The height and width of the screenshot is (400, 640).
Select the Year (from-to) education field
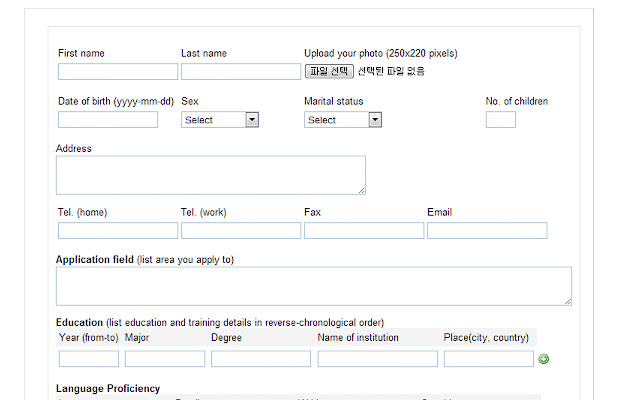coord(88,359)
